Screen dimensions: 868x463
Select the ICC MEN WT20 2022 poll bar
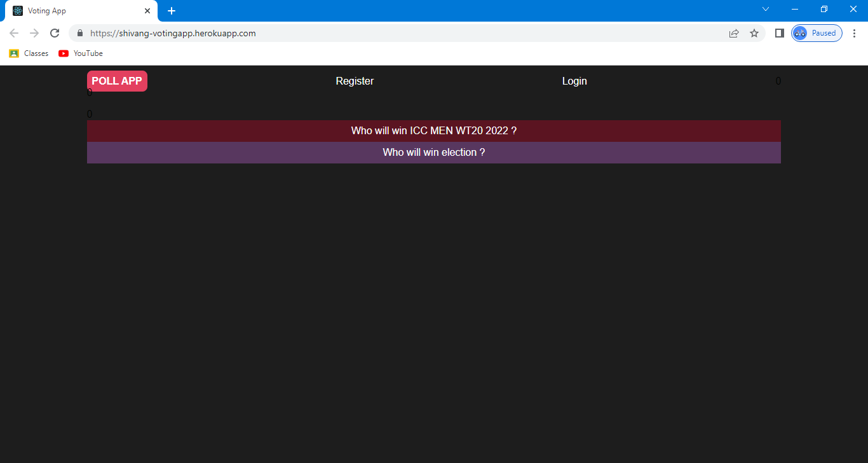coord(434,130)
